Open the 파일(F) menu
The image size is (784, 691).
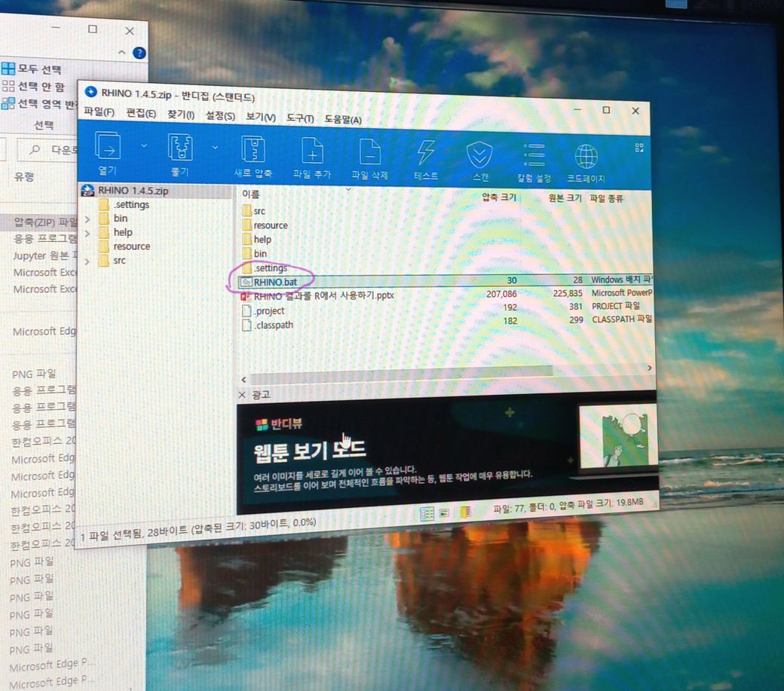pos(99,113)
